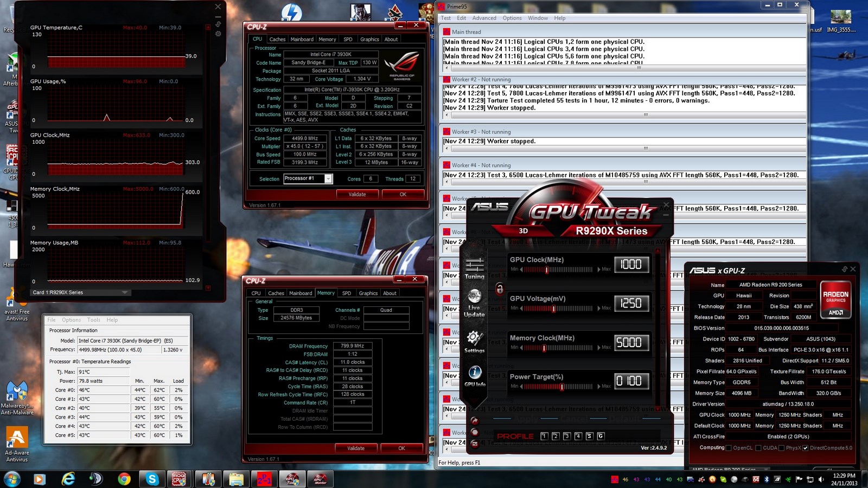
Task: Select profile 2 in GPU Tweak
Action: click(x=556, y=436)
